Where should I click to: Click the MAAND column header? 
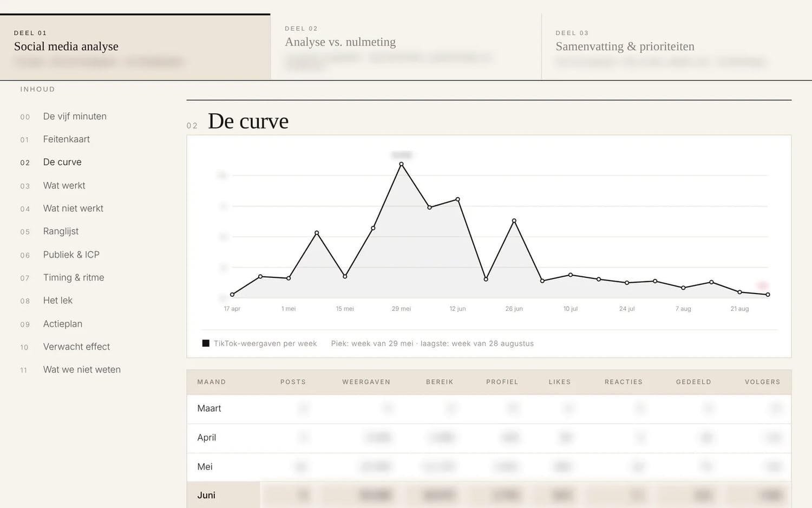tap(212, 382)
